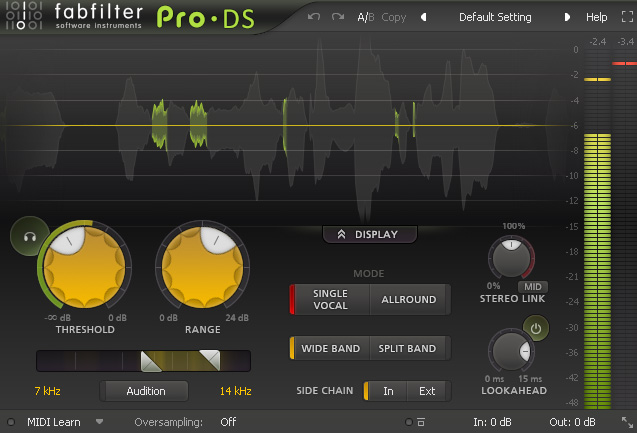Open the MIDI Learn dropdown arrow
Viewport: 637px width, 433px height.
[99, 422]
